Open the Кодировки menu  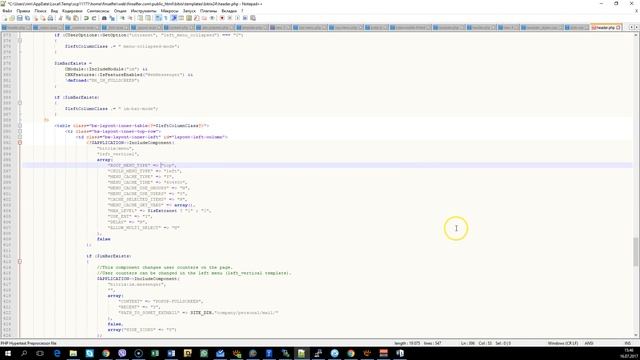coord(72,11)
